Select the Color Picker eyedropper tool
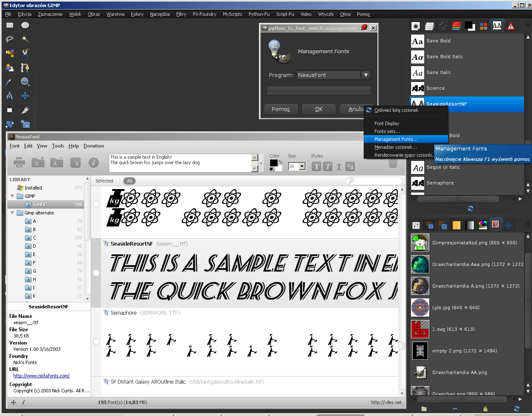The height and width of the screenshot is (416, 532). pos(10,82)
